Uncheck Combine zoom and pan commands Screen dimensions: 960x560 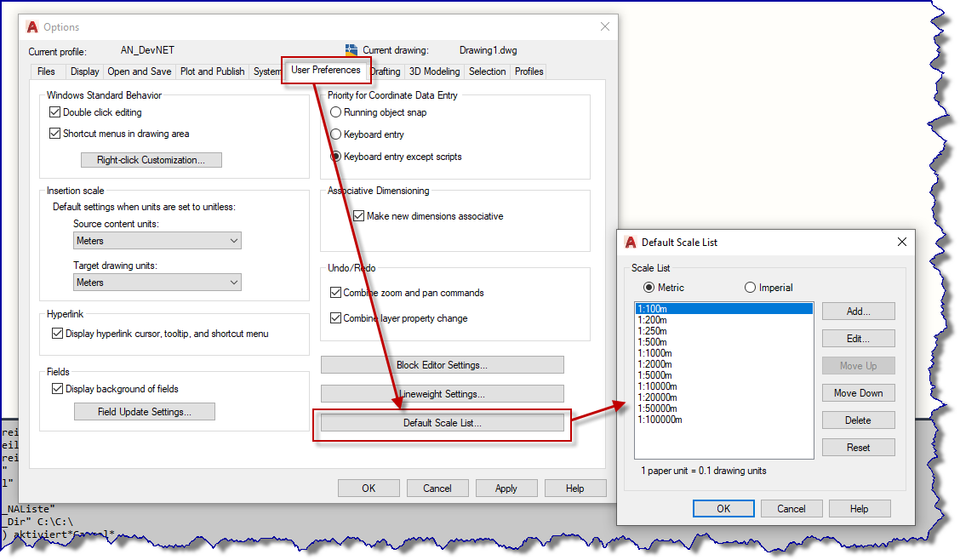(336, 292)
